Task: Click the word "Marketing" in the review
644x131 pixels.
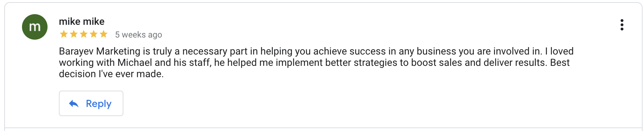Action: (118, 51)
